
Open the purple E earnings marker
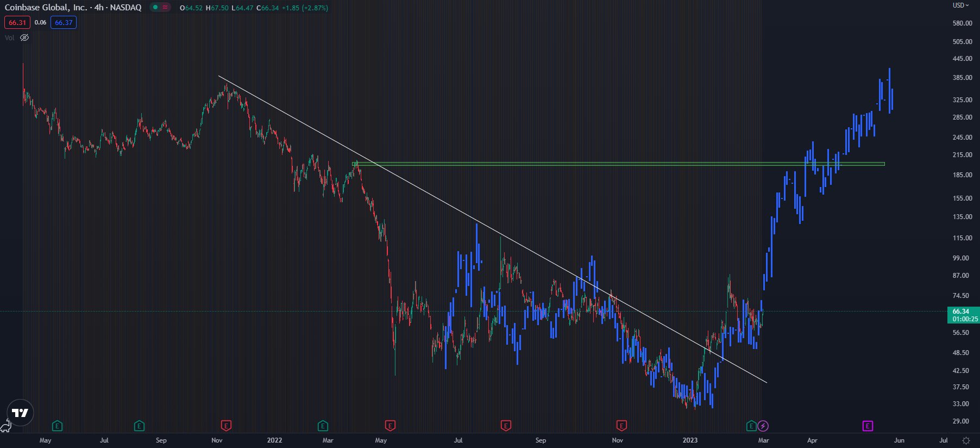click(868, 426)
